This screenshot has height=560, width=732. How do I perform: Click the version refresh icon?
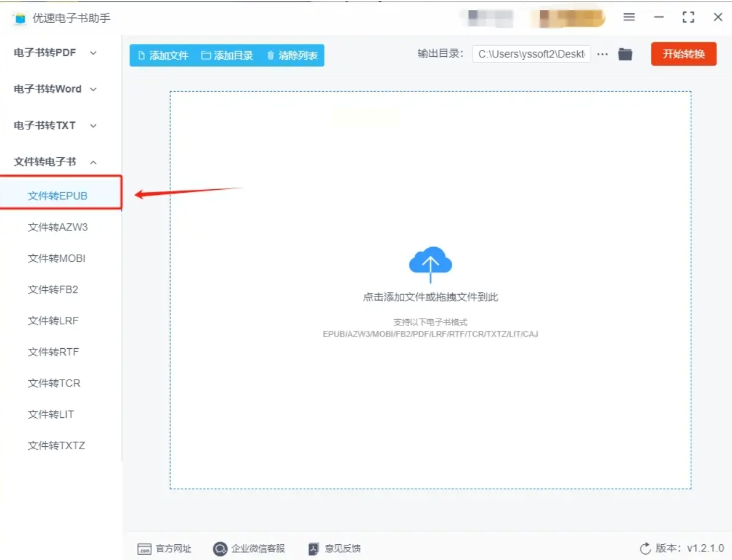click(645, 548)
